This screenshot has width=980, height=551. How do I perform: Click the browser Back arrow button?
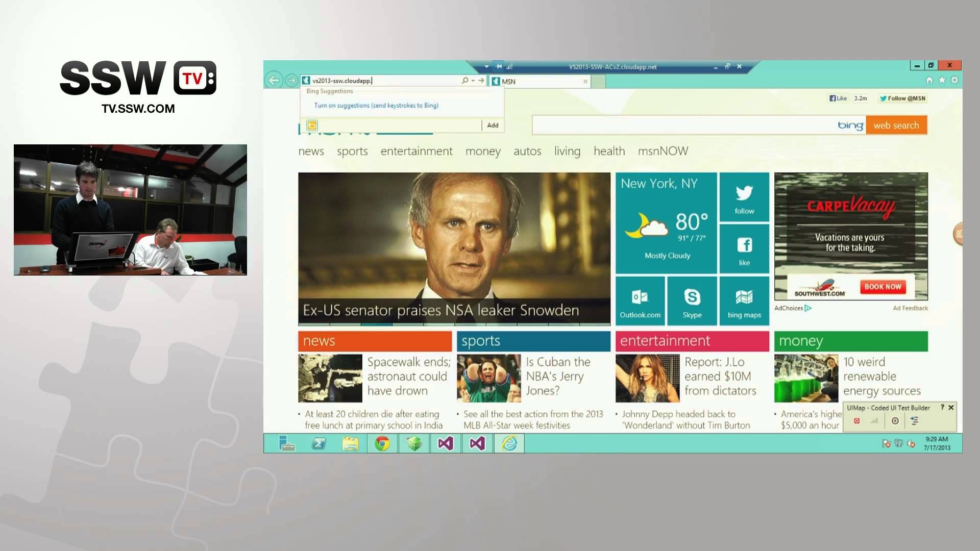pyautogui.click(x=274, y=80)
